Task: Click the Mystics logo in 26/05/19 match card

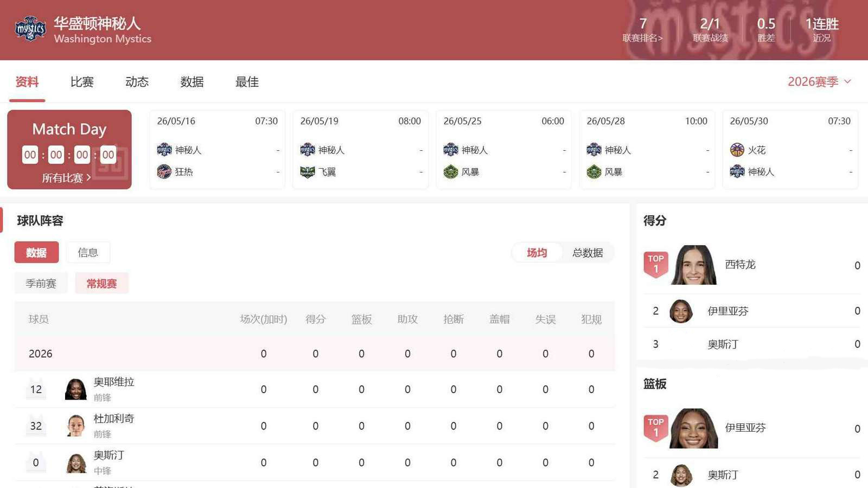Action: click(x=308, y=150)
